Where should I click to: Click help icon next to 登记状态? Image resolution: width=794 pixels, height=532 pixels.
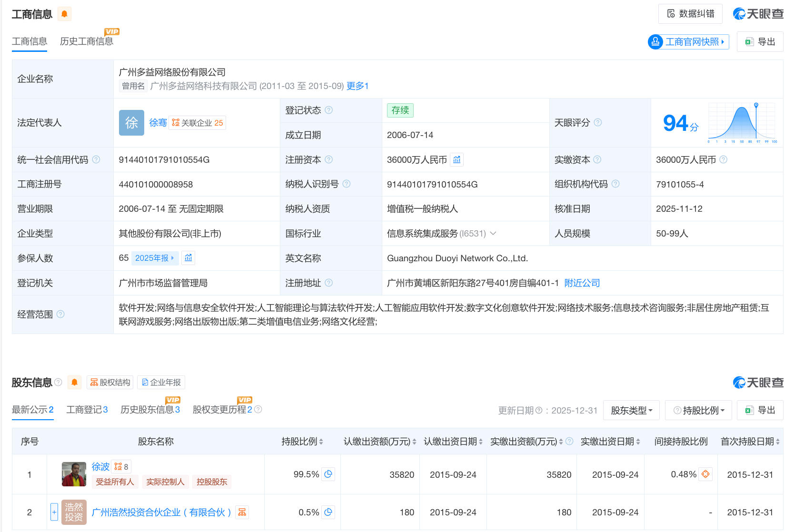click(328, 110)
